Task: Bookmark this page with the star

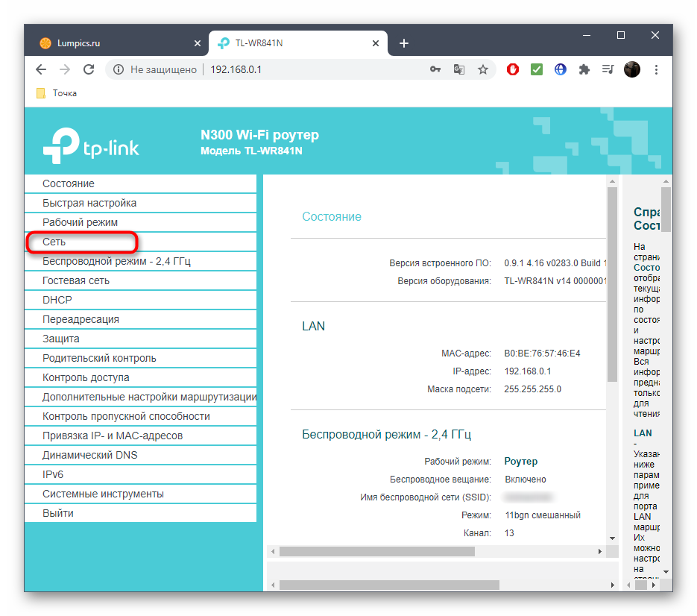Action: (483, 69)
